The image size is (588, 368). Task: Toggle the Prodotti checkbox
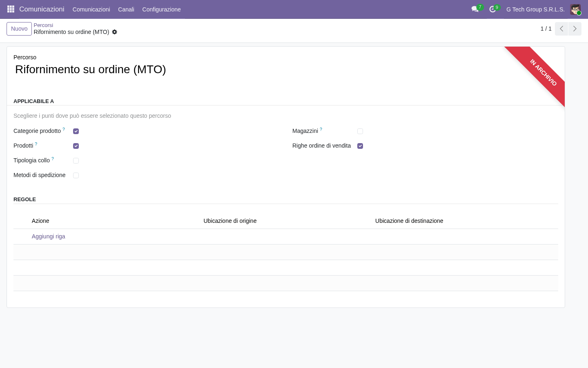(x=76, y=146)
